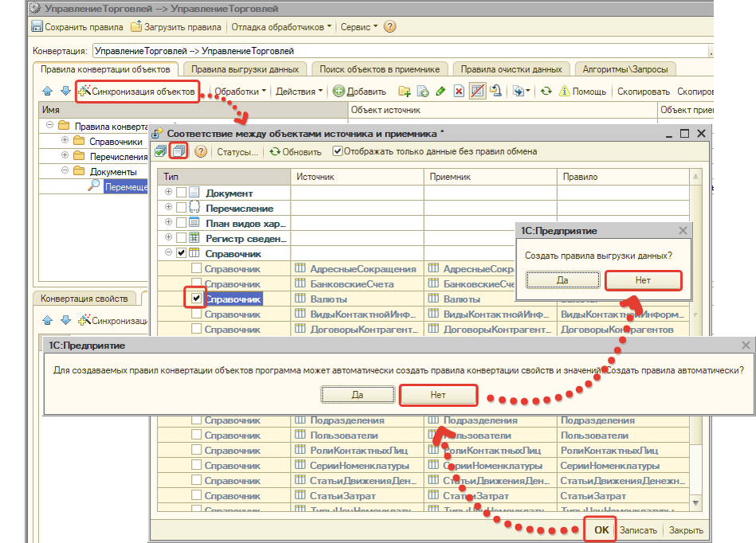Click the uncheck-all icon in mapping dialog

coord(178,152)
